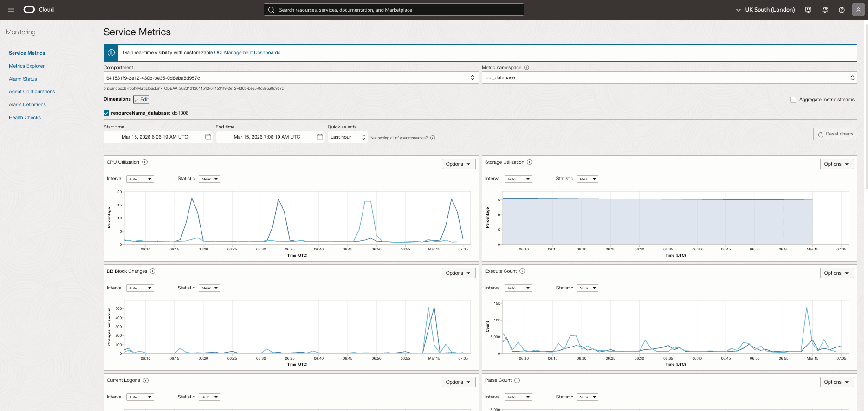Open Storage Utilization Options menu

pyautogui.click(x=837, y=164)
